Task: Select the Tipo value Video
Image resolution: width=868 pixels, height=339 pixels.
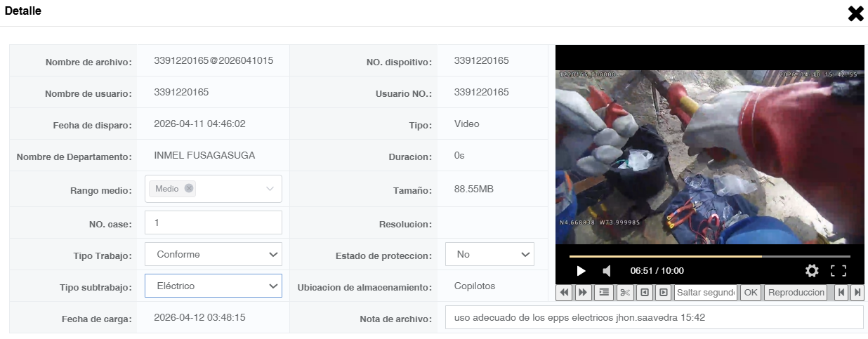Action: click(467, 124)
